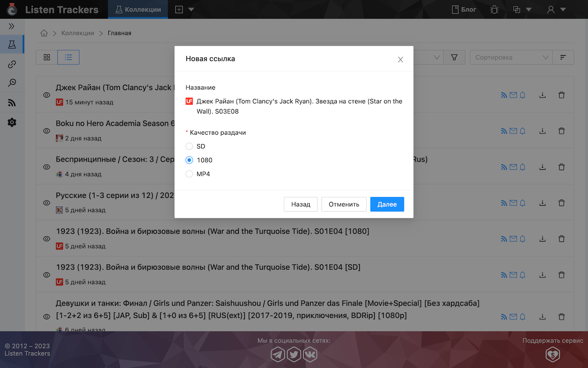Click the Назад button
The image size is (588, 368).
pyautogui.click(x=301, y=204)
